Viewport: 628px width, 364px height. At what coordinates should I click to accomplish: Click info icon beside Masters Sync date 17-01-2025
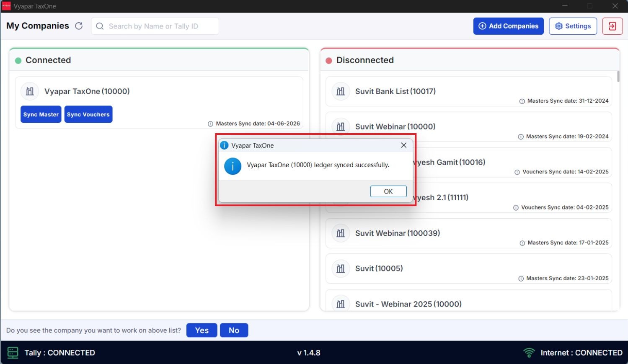tap(522, 243)
